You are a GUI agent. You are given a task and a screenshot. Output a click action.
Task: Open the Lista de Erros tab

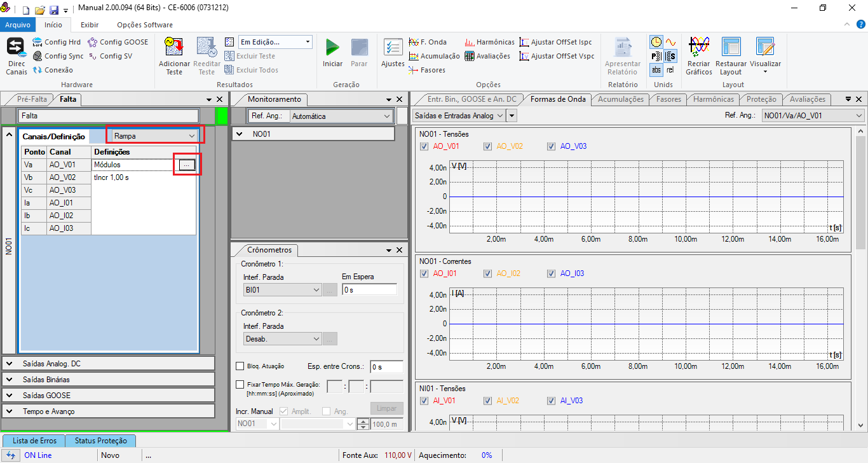click(34, 441)
